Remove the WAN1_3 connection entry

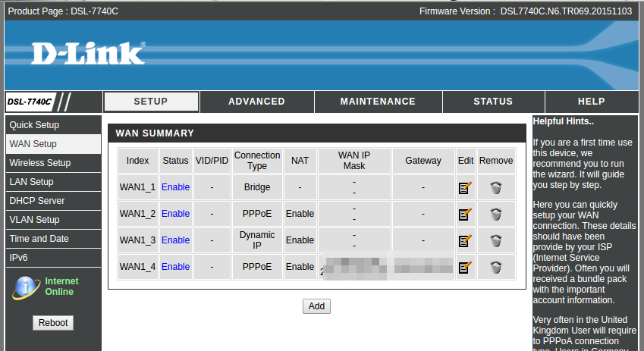click(495, 240)
